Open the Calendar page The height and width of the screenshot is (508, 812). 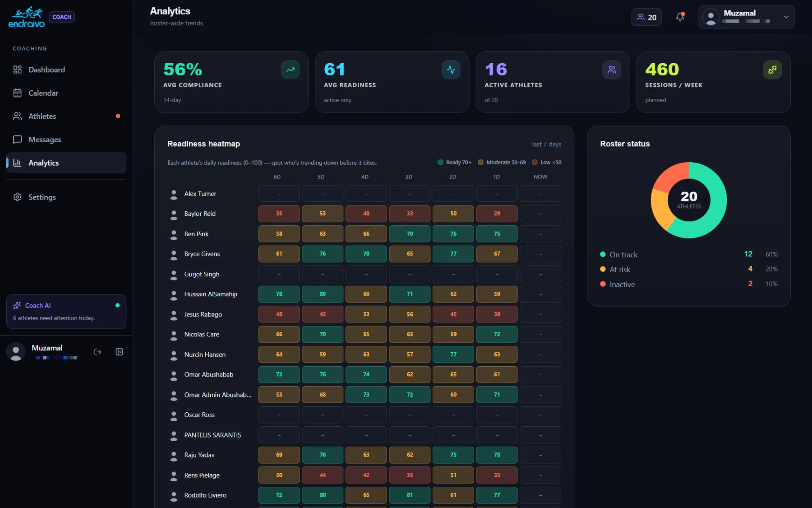pyautogui.click(x=66, y=93)
